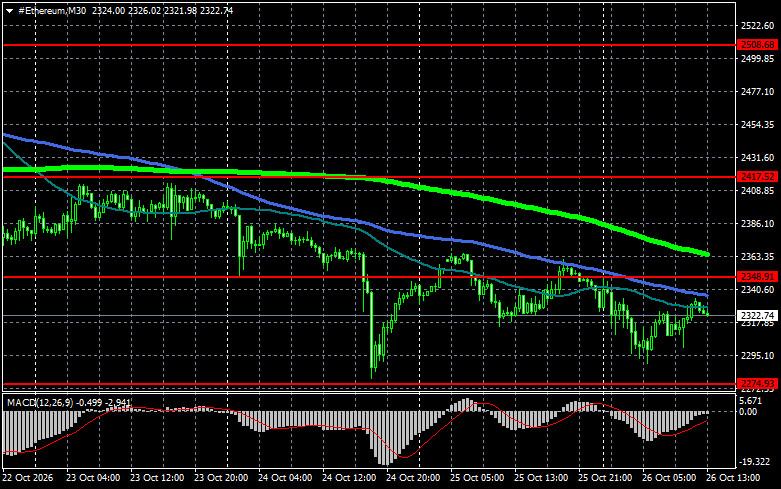781x489 pixels.
Task: Click the 2431.60 price scale value
Action: coord(758,157)
